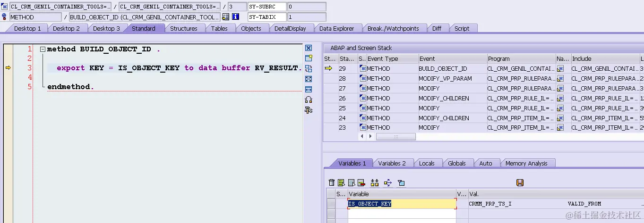Switch to the Variables 2 tab
Screen dimensions: 644x223
pos(392,163)
